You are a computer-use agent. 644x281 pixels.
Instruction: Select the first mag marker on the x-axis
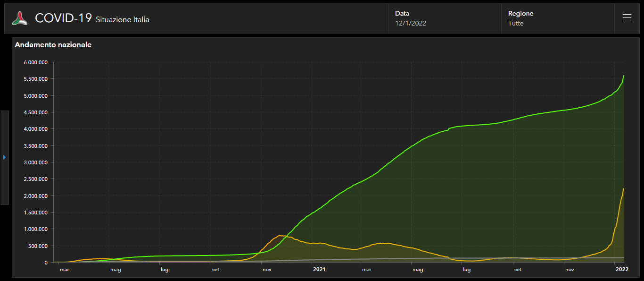coord(116,270)
